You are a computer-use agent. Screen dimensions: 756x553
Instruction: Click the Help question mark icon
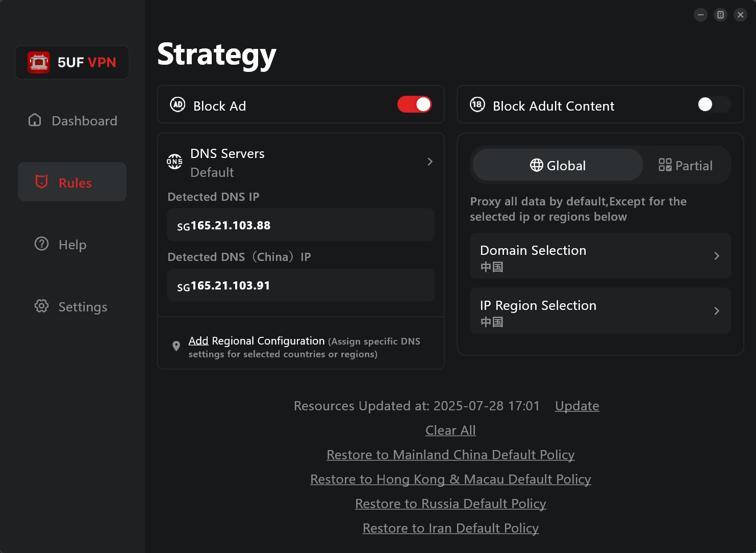[x=41, y=244]
